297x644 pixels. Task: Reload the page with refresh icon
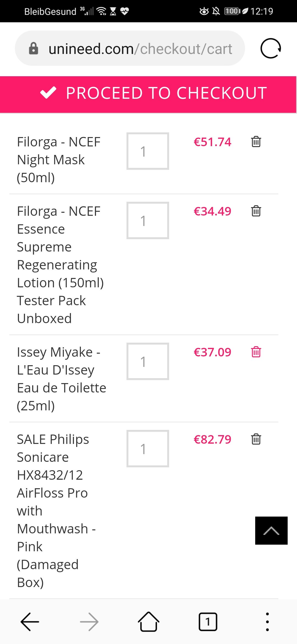(271, 48)
